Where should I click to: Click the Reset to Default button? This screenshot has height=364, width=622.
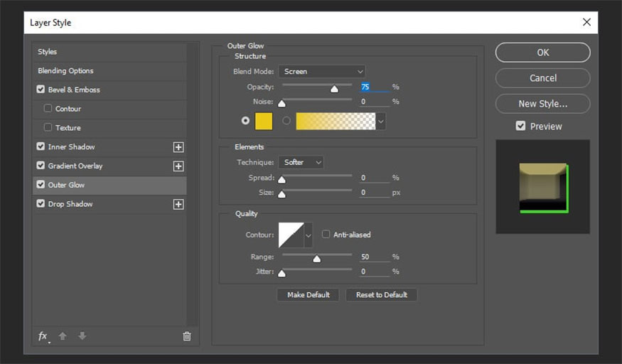pyautogui.click(x=382, y=294)
